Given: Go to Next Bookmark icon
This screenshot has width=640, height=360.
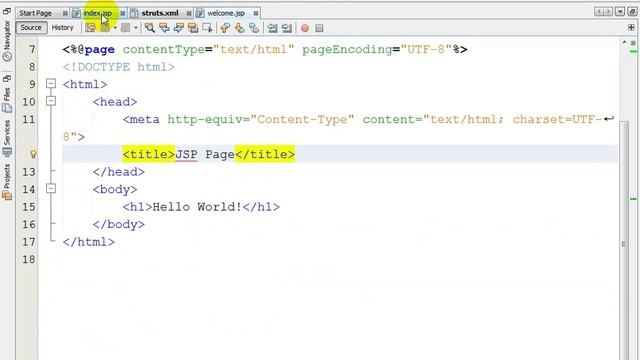Looking at the screenshot, I should tap(240, 28).
